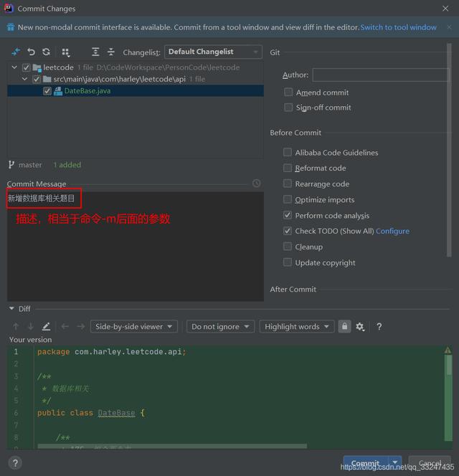Open the Commit button dropdown arrow
Image resolution: width=459 pixels, height=476 pixels.
(395, 462)
